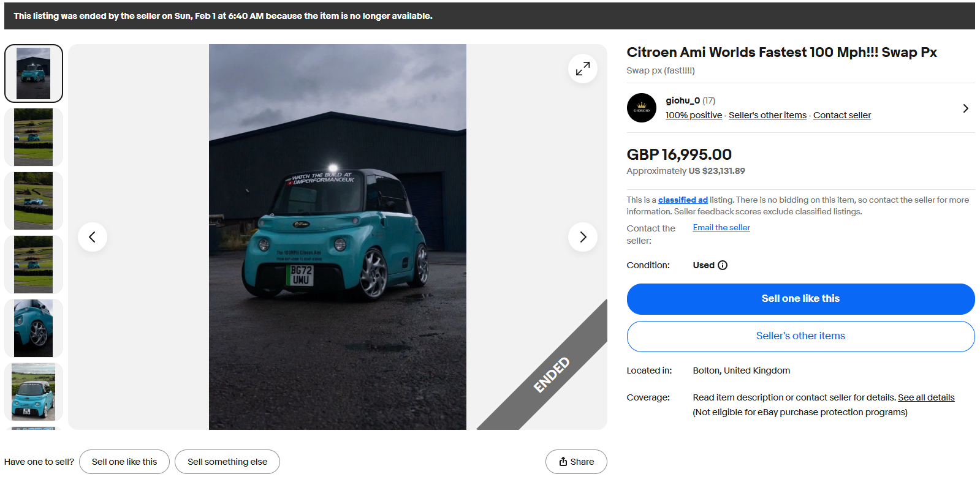Expand seller details chevron arrow

[x=965, y=108]
